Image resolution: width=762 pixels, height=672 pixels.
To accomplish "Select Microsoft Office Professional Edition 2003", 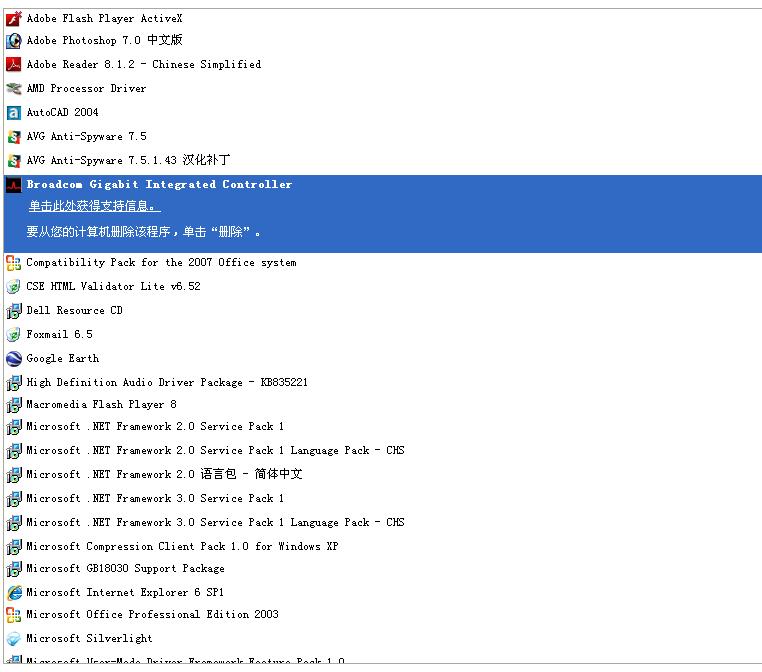I will (153, 614).
